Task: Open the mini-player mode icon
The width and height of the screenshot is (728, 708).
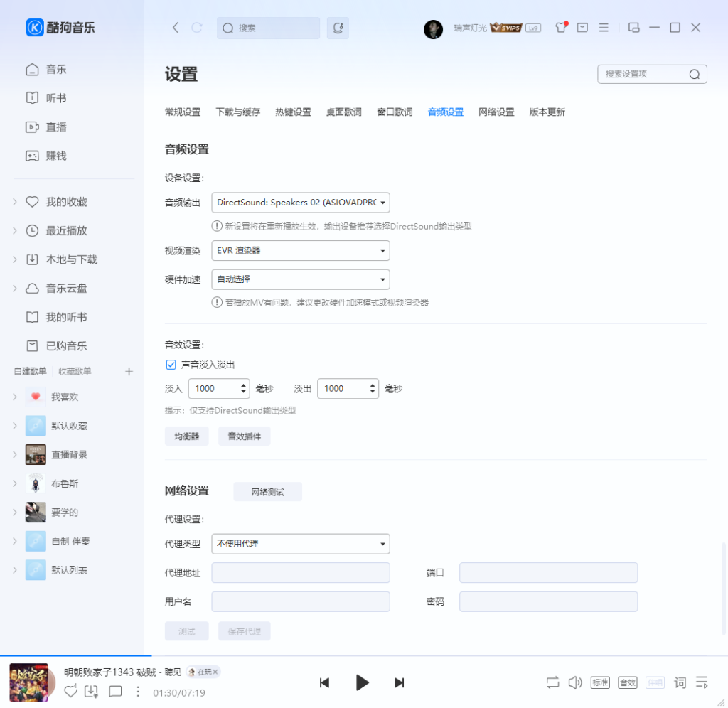Action: [x=634, y=27]
